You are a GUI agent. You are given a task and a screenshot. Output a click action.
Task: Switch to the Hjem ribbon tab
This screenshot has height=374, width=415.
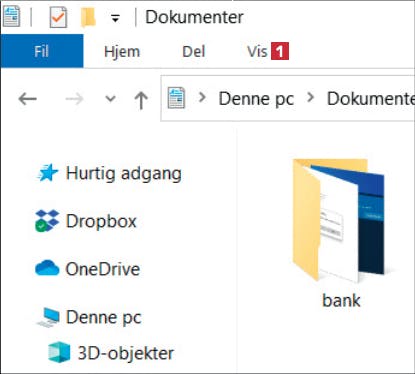(x=122, y=52)
